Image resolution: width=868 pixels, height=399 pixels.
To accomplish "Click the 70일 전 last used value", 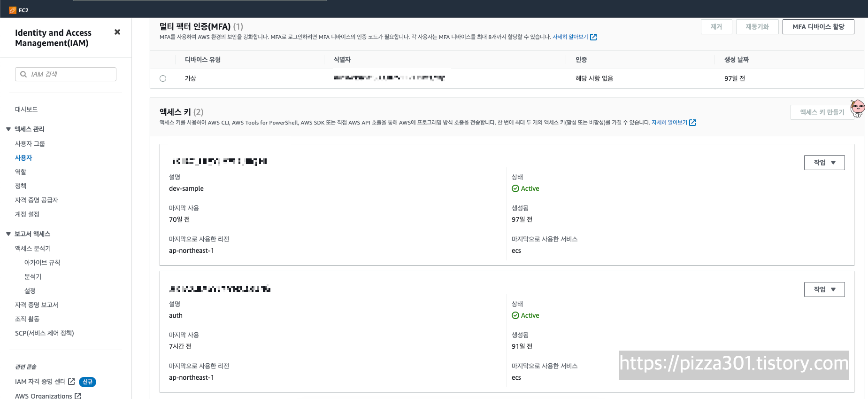I will 179,219.
